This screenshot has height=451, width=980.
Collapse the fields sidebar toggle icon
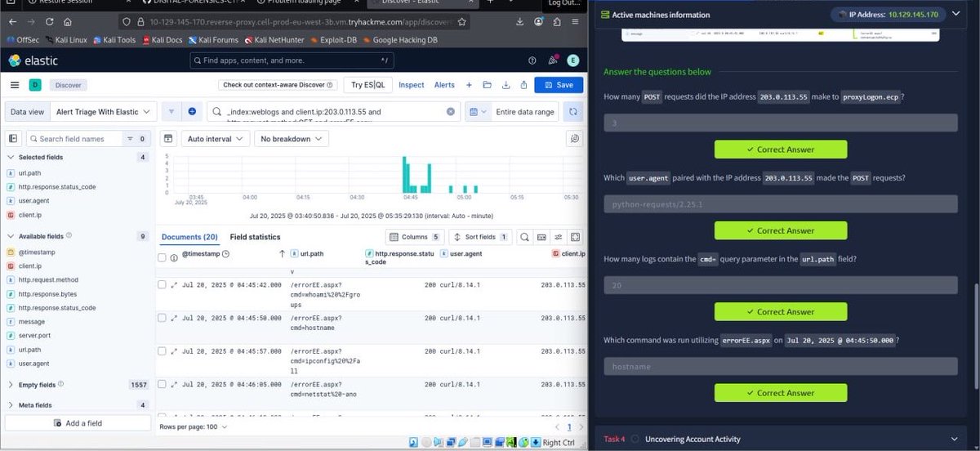13,139
